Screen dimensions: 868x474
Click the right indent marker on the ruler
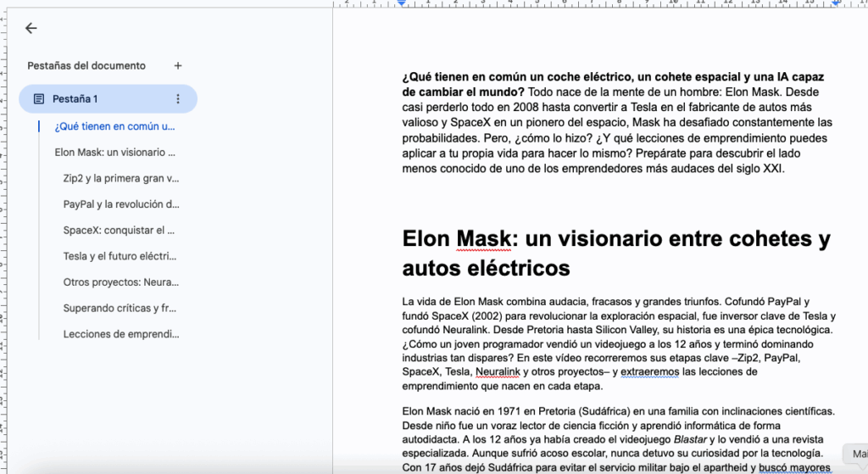click(x=836, y=3)
